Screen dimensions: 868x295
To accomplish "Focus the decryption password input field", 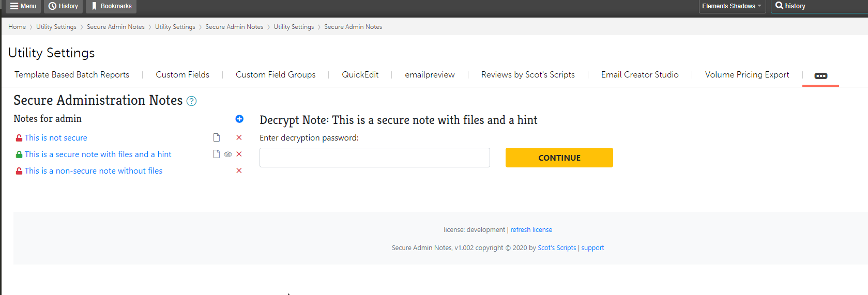I will (374, 158).
